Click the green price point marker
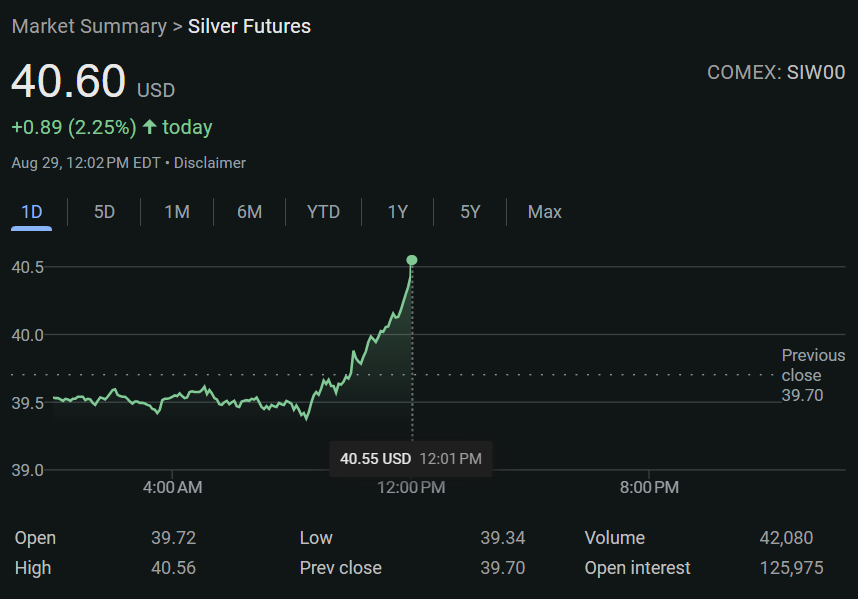This screenshot has width=858, height=599. tap(412, 261)
